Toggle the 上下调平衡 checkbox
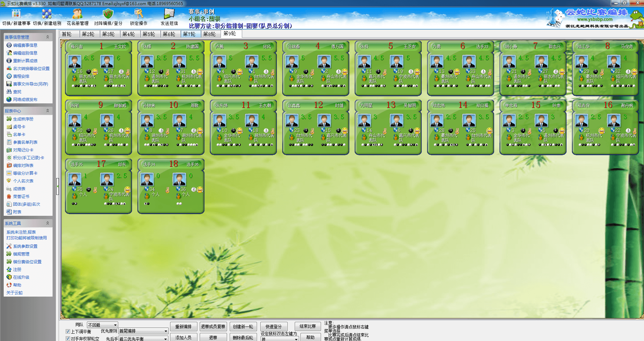The image size is (644, 341). click(x=68, y=332)
